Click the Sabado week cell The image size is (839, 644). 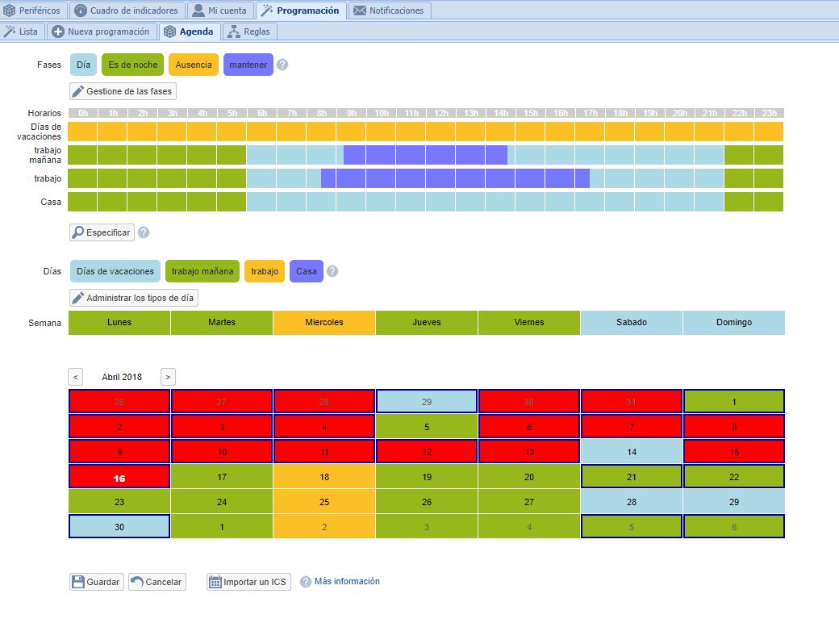[632, 323]
